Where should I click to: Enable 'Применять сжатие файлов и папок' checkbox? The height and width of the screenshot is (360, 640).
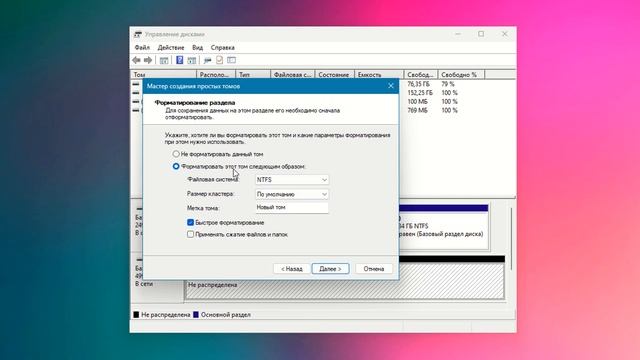(x=191, y=234)
